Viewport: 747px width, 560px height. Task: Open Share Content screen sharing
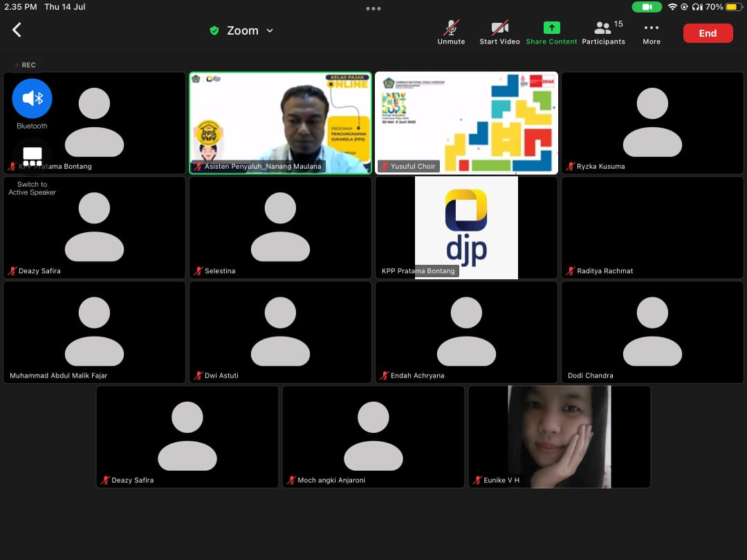(x=551, y=32)
